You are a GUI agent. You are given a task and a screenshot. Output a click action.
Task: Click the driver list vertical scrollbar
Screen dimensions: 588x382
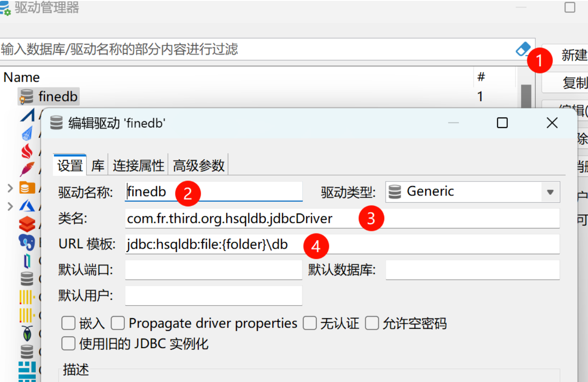(x=526, y=96)
